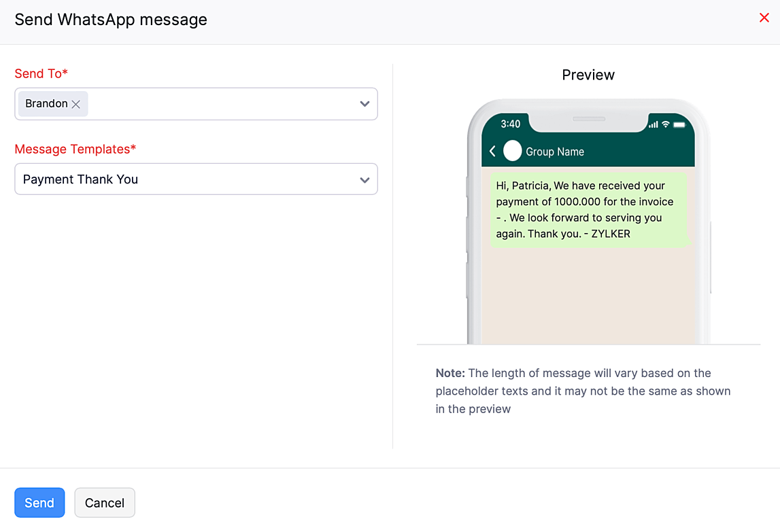Remove Brandon from recipients
The width and height of the screenshot is (780, 532).
(76, 104)
